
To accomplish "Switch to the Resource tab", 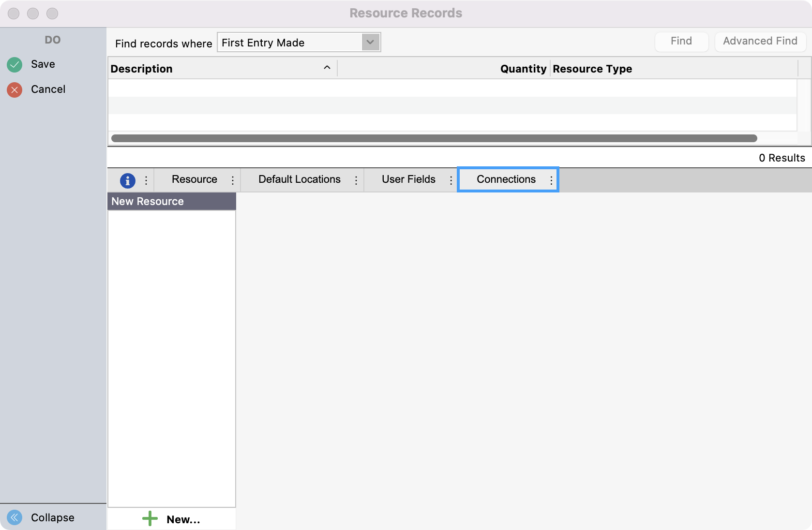I will (194, 179).
